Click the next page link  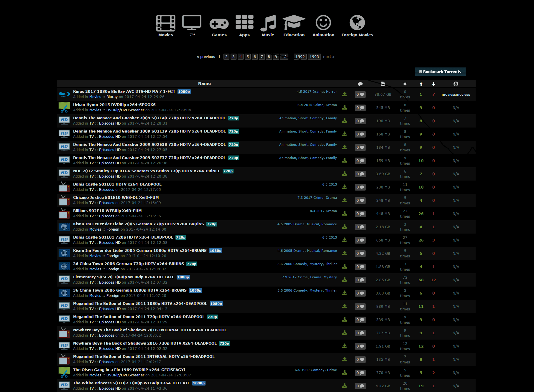(x=329, y=57)
